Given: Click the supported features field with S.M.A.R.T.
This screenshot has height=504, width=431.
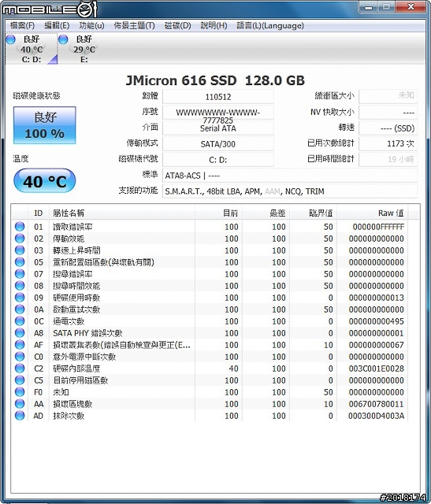Looking at the screenshot, I should point(290,191).
